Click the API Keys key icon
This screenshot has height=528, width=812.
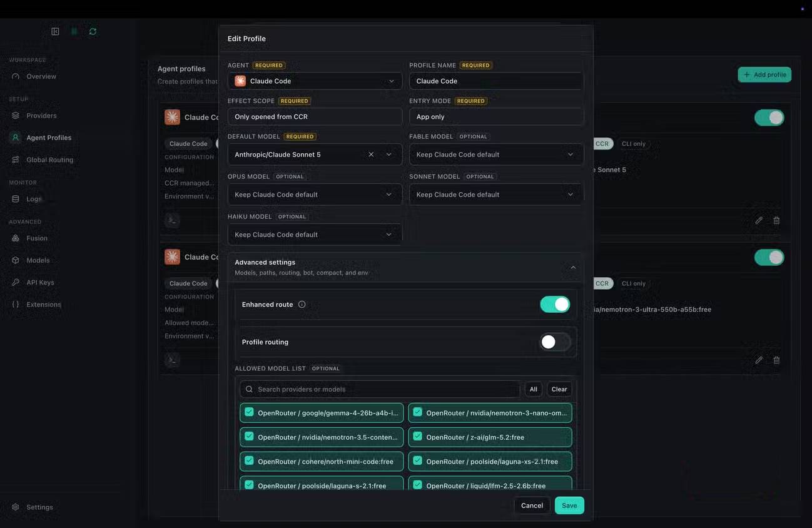pos(16,282)
